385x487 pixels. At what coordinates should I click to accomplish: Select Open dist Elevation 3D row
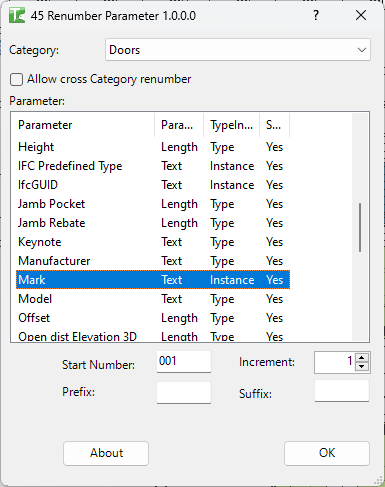coord(153,336)
